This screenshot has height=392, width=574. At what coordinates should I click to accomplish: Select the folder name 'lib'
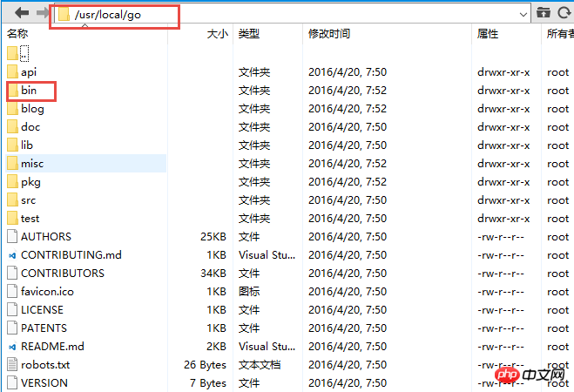tap(27, 145)
